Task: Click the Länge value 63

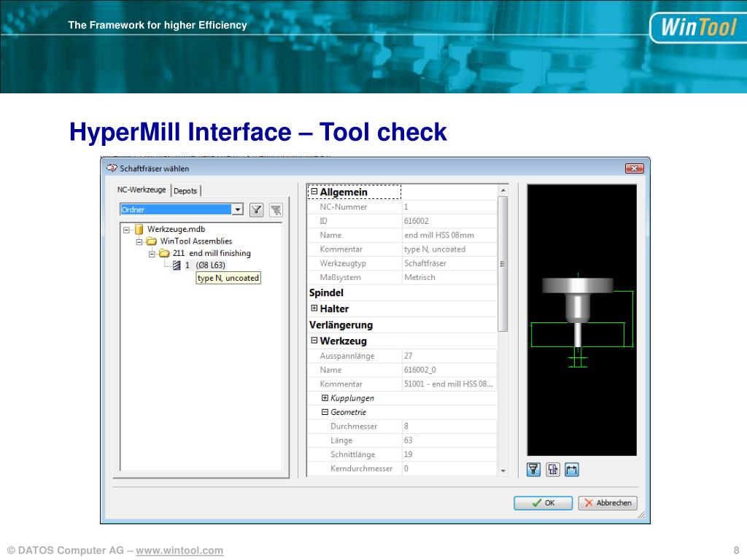Action: point(409,440)
